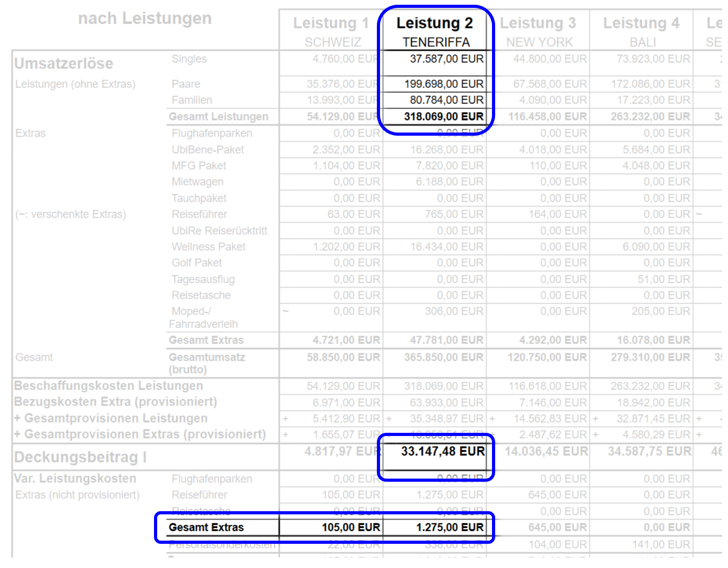Select the Deckungsbeitrag I row label

point(80,458)
